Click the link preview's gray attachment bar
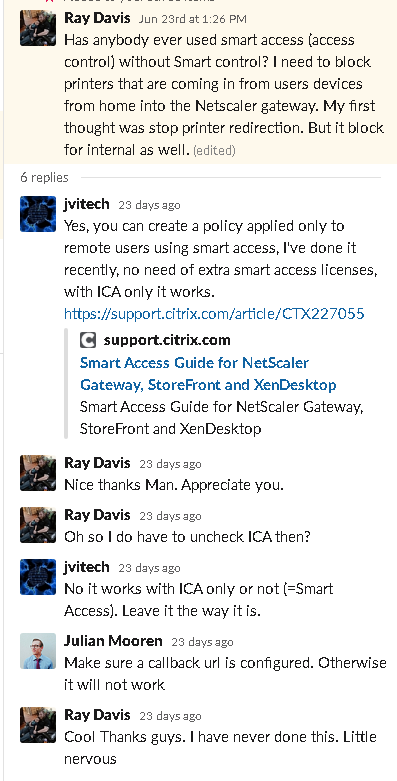The width and height of the screenshot is (397, 781). pos(66,383)
